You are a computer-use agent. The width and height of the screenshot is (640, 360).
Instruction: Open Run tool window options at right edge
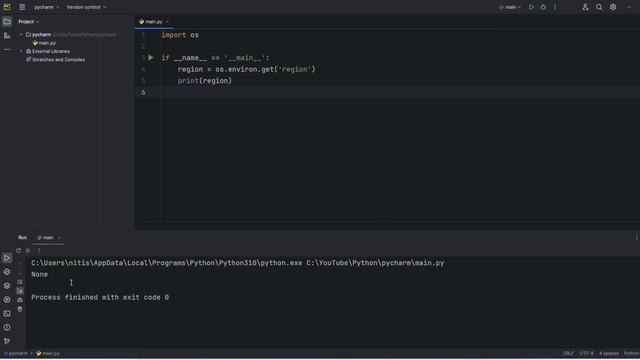point(636,238)
